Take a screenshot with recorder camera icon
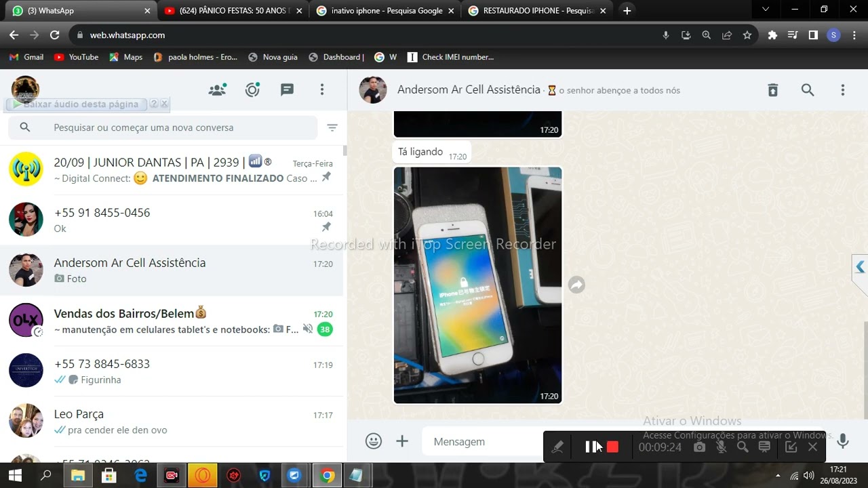 pyautogui.click(x=699, y=447)
